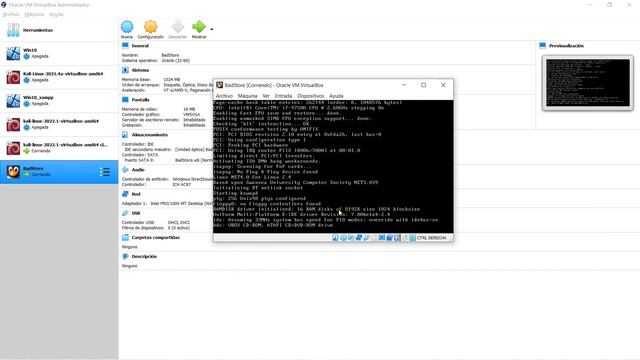Screen dimensions: 640x360
Task: Click the mouse integration status bar icon
Action: tap(404, 238)
